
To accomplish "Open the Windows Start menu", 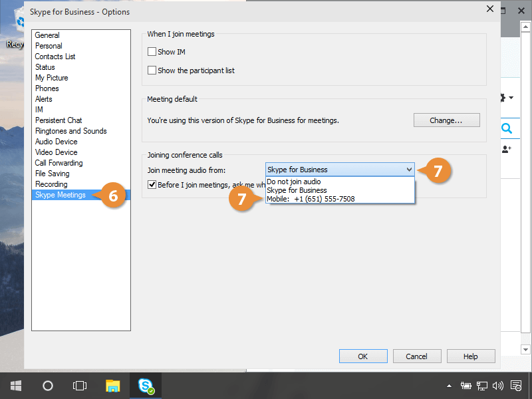I will [x=16, y=385].
